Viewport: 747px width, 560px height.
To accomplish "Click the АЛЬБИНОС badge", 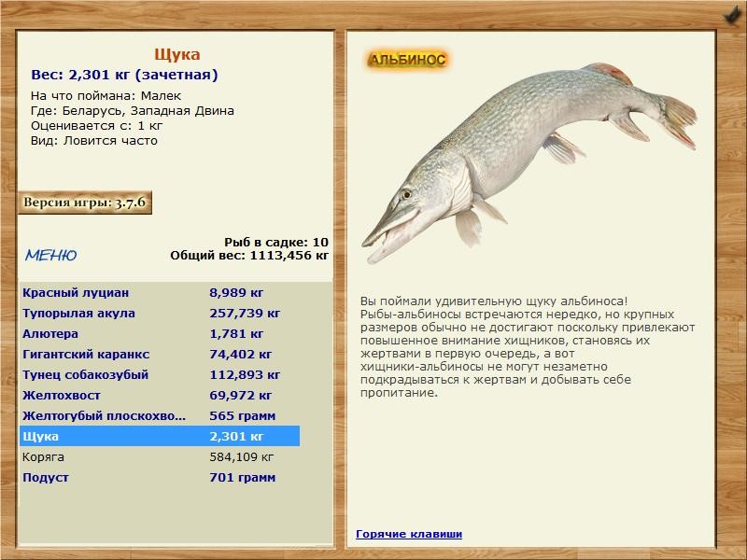I will click(407, 60).
